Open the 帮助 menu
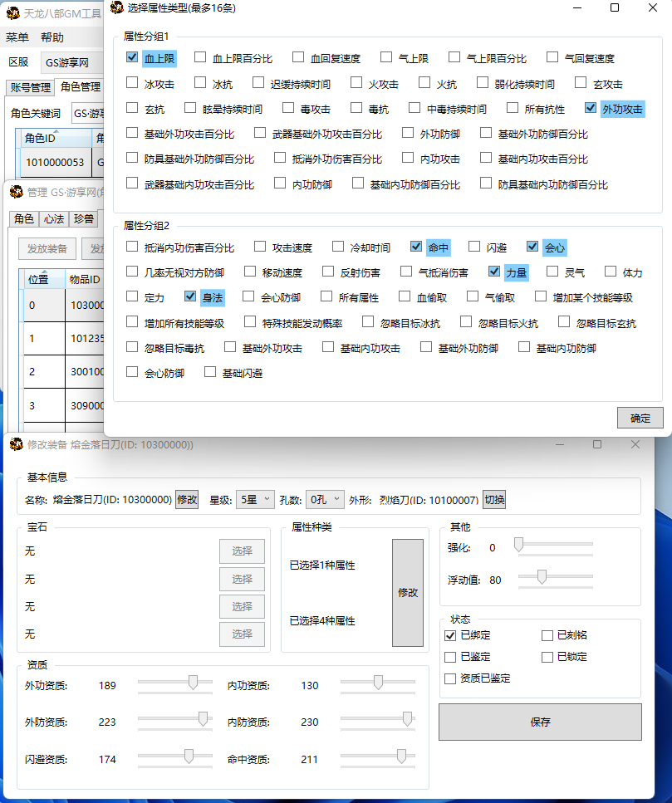672x803 pixels. (52, 37)
